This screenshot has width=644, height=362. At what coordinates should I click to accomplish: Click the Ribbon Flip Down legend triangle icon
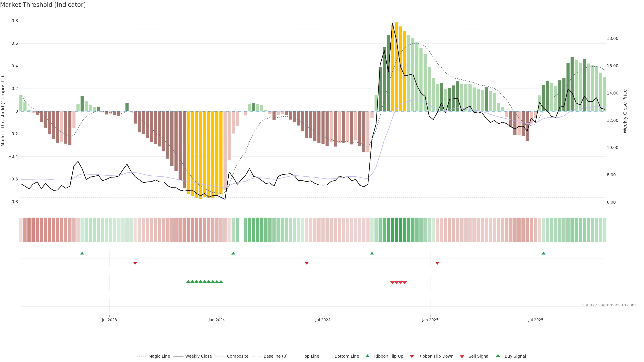click(x=412, y=356)
